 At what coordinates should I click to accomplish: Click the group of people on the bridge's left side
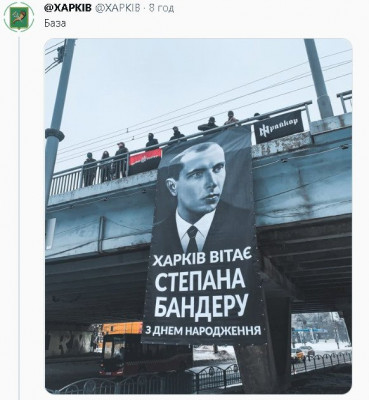(x=106, y=164)
